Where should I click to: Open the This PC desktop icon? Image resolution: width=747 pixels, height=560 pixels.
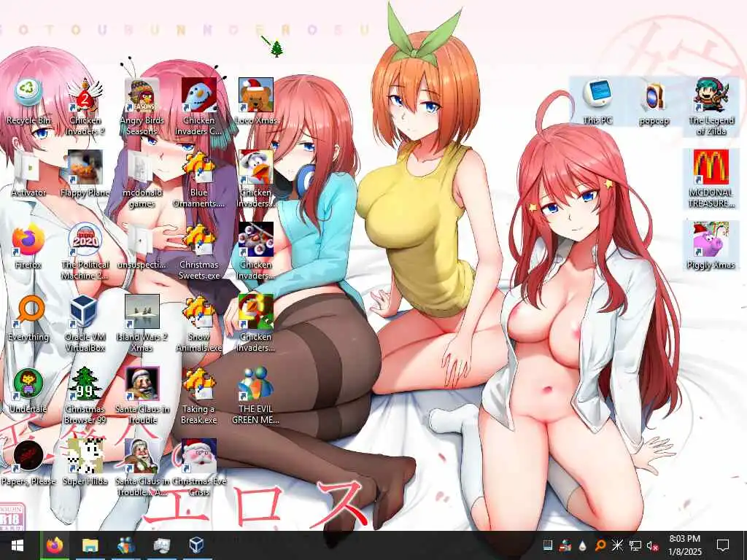tap(597, 102)
